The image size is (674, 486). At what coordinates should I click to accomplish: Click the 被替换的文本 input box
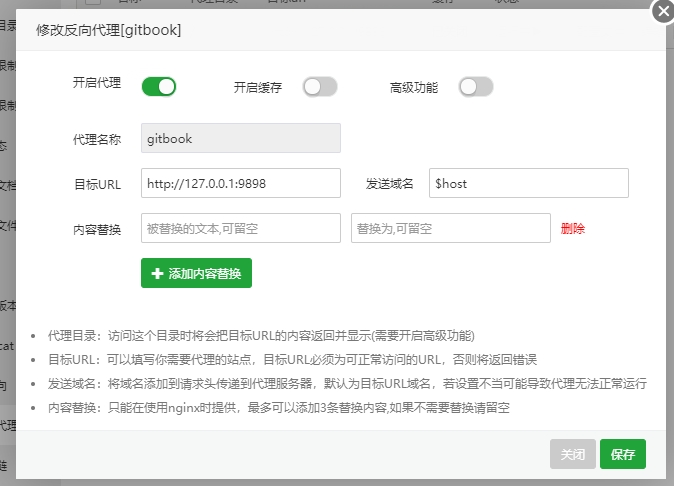click(x=241, y=228)
